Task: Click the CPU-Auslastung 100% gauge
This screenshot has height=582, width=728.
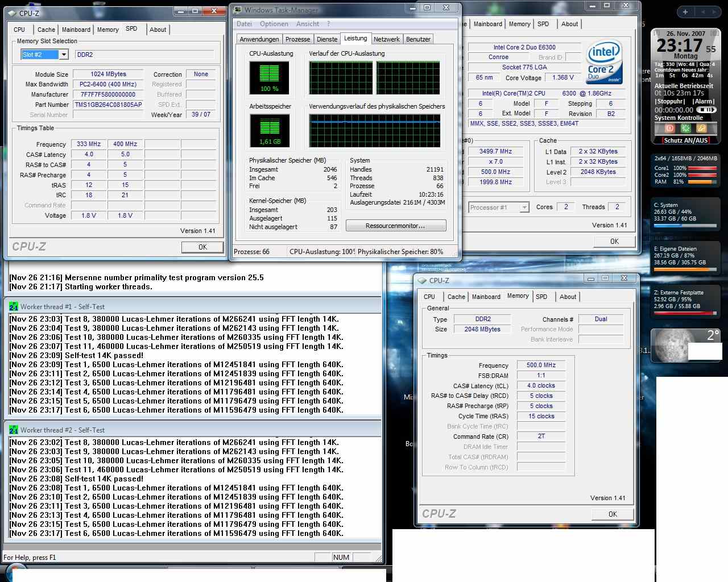Action: tap(269, 77)
